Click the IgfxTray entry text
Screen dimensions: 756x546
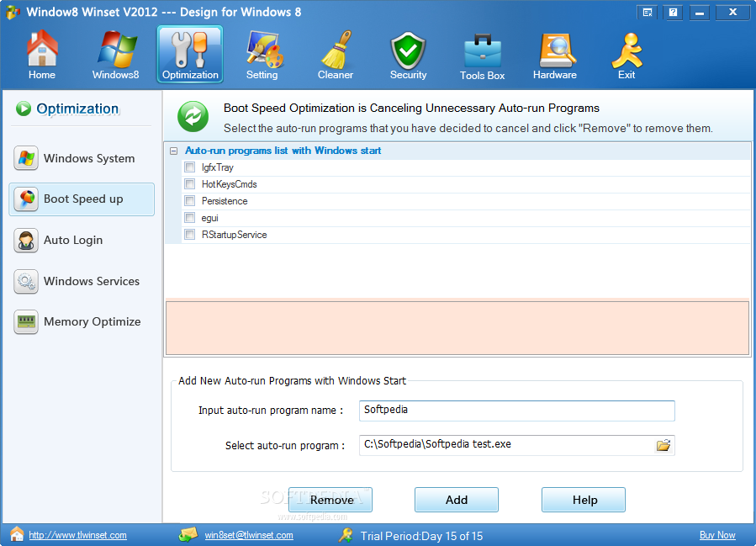coord(218,167)
